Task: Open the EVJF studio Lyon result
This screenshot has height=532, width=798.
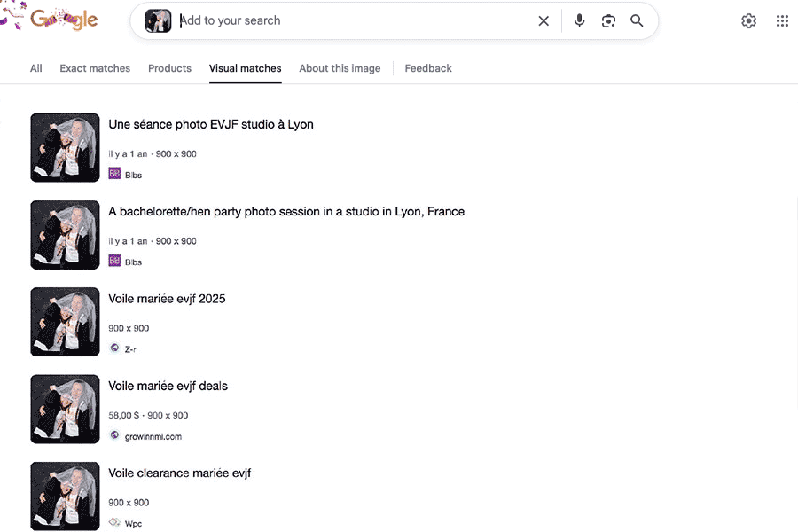Action: [210, 124]
